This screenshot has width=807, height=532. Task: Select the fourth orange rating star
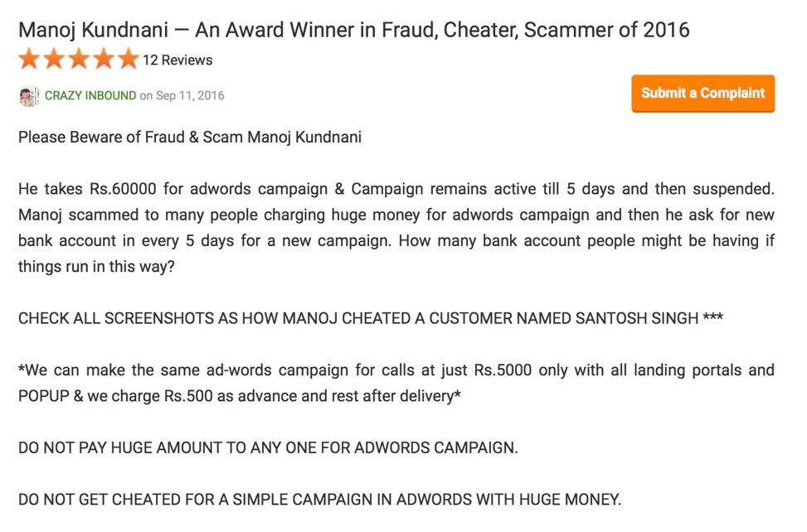click(x=104, y=59)
